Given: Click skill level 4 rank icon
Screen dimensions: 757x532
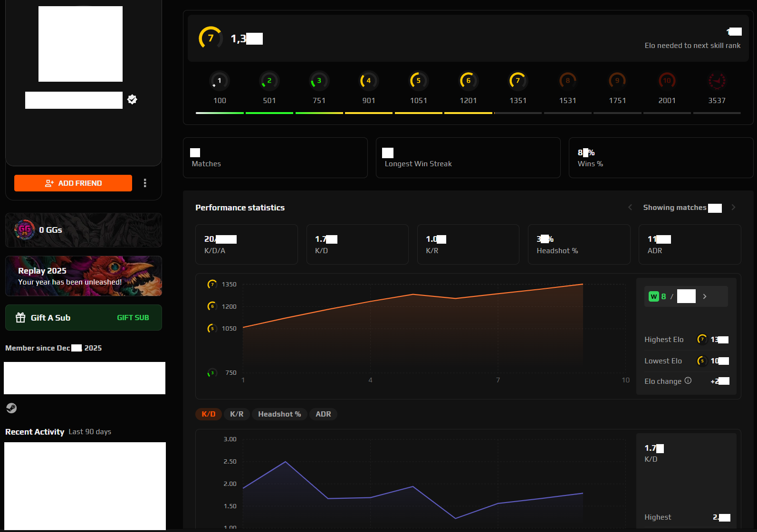Looking at the screenshot, I should [x=368, y=81].
